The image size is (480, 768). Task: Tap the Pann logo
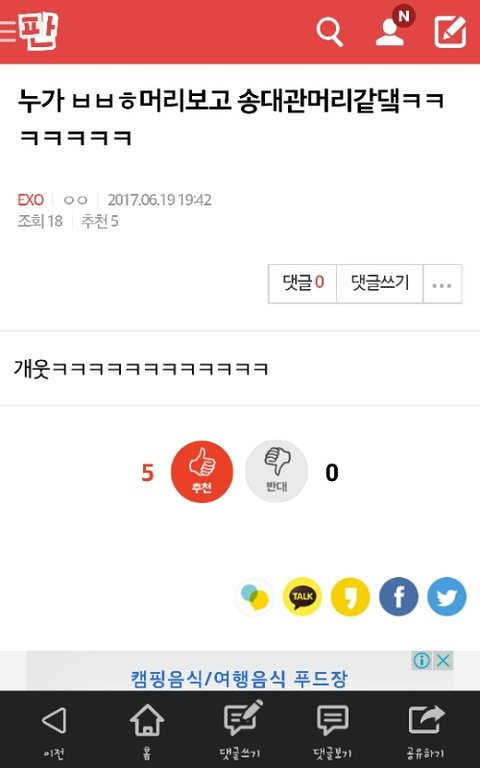click(39, 31)
